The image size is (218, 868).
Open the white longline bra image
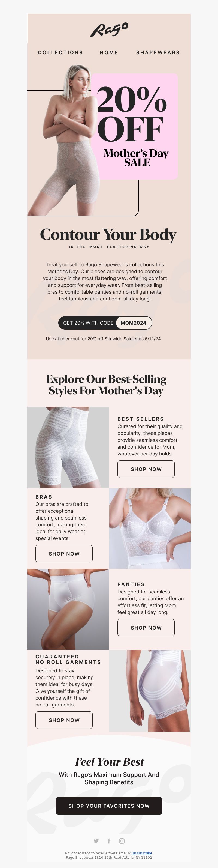click(x=150, y=528)
